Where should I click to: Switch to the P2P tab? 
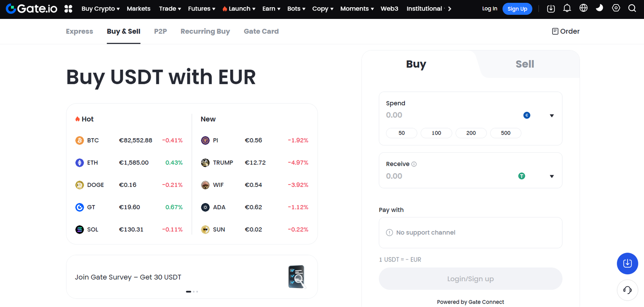pos(160,31)
